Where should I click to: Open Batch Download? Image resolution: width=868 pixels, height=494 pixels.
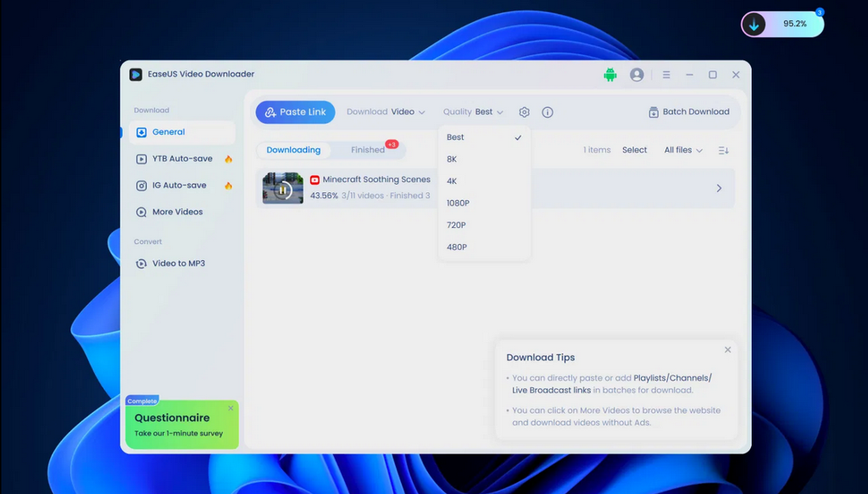(688, 112)
